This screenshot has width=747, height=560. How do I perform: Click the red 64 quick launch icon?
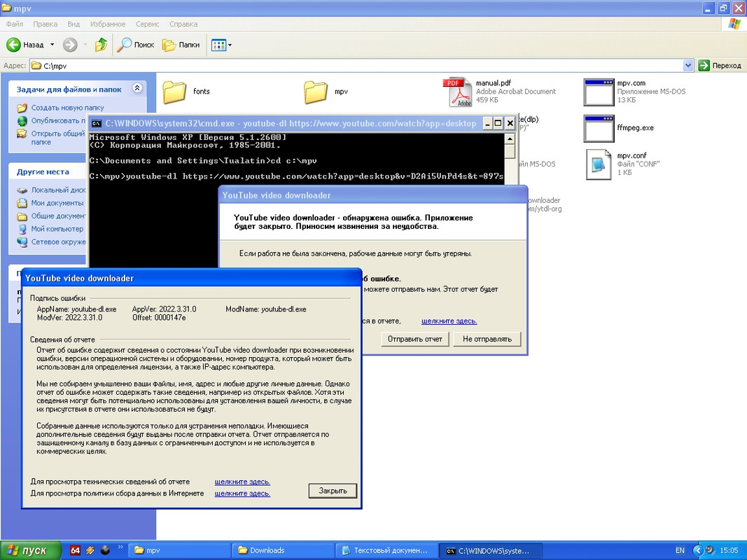pos(75,550)
